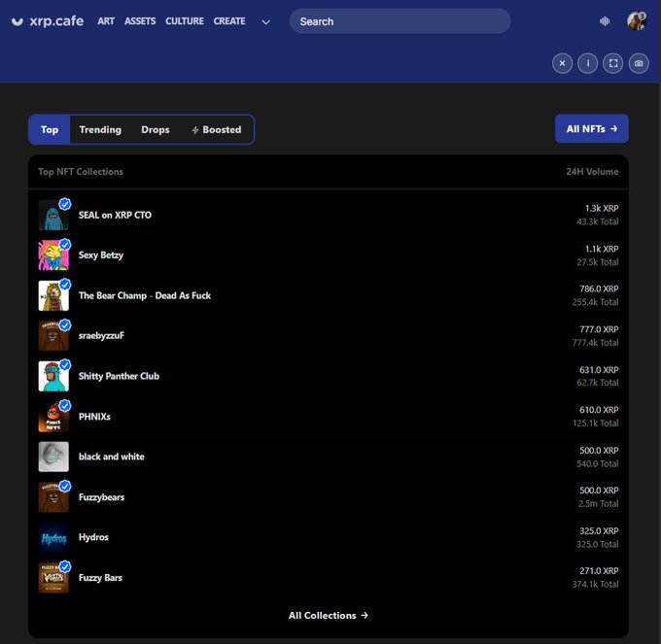Open Shitty Panther Club thumbnail
Screen dimensions: 661x644
[53, 376]
